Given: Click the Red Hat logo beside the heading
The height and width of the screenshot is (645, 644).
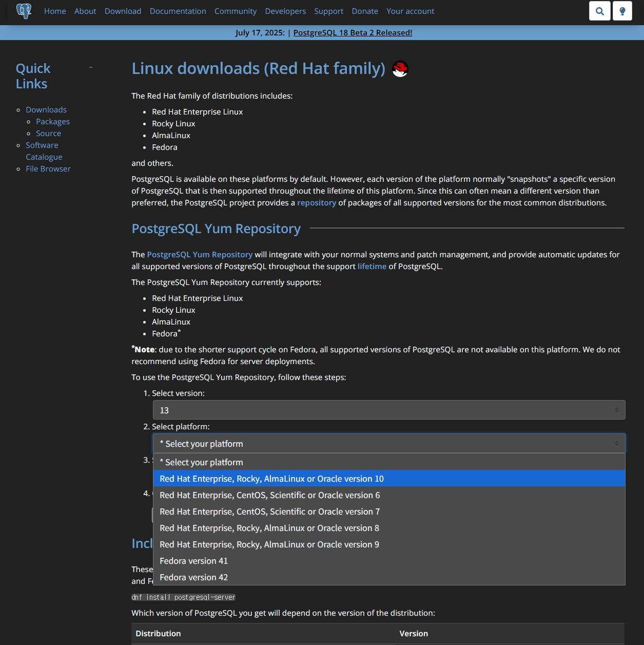Looking at the screenshot, I should [x=400, y=69].
